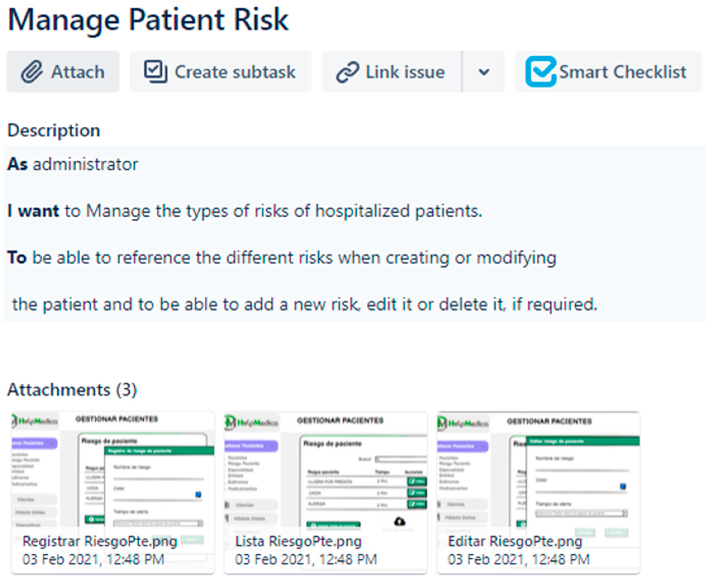This screenshot has height=588, width=706.
Task: Click the Link issue text
Action: [x=405, y=72]
